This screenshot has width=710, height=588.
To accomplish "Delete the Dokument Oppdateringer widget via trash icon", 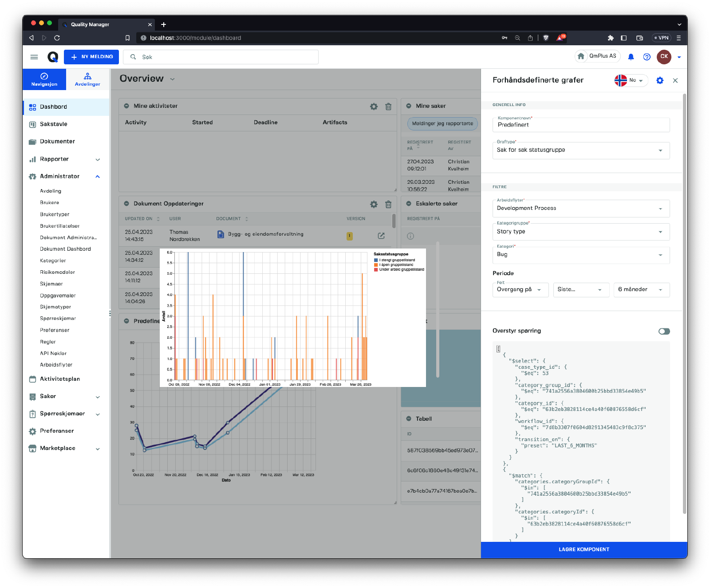I will point(388,204).
